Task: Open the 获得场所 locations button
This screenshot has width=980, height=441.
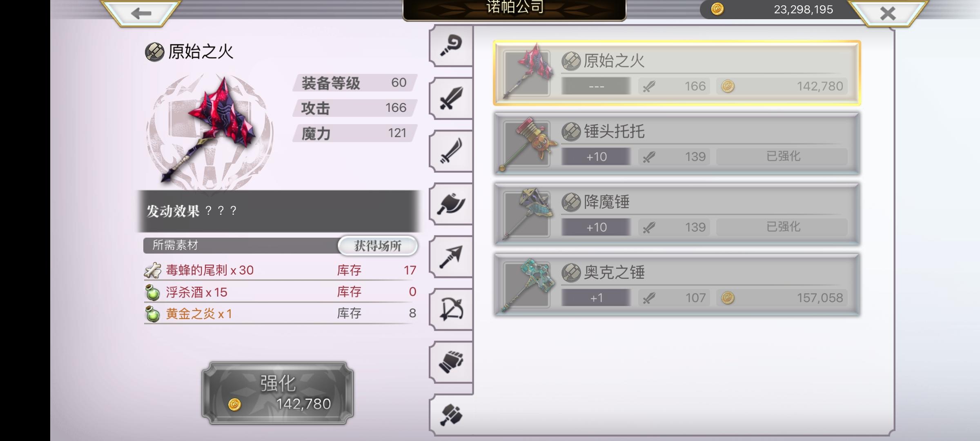Action: (x=378, y=246)
